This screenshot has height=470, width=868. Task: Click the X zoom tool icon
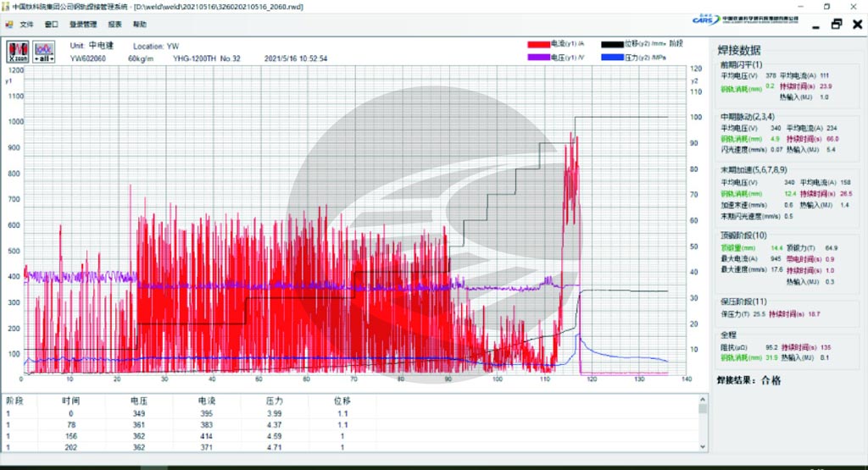click(19, 51)
